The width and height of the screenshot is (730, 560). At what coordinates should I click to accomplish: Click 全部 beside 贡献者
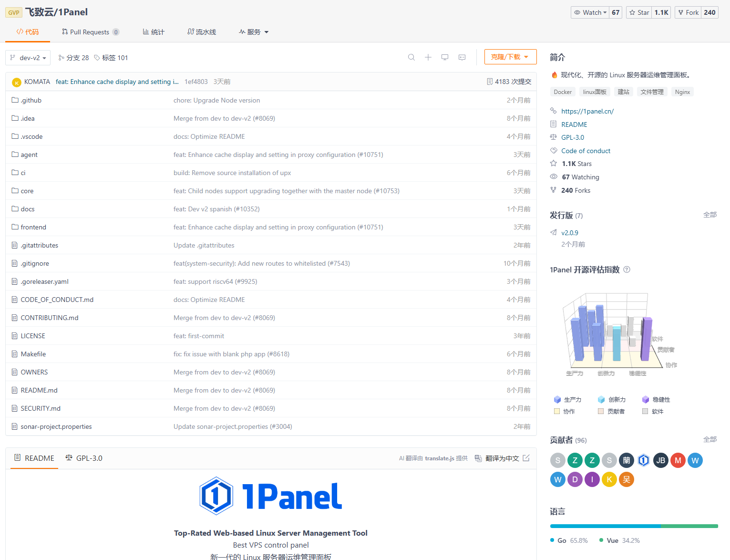pyautogui.click(x=710, y=439)
